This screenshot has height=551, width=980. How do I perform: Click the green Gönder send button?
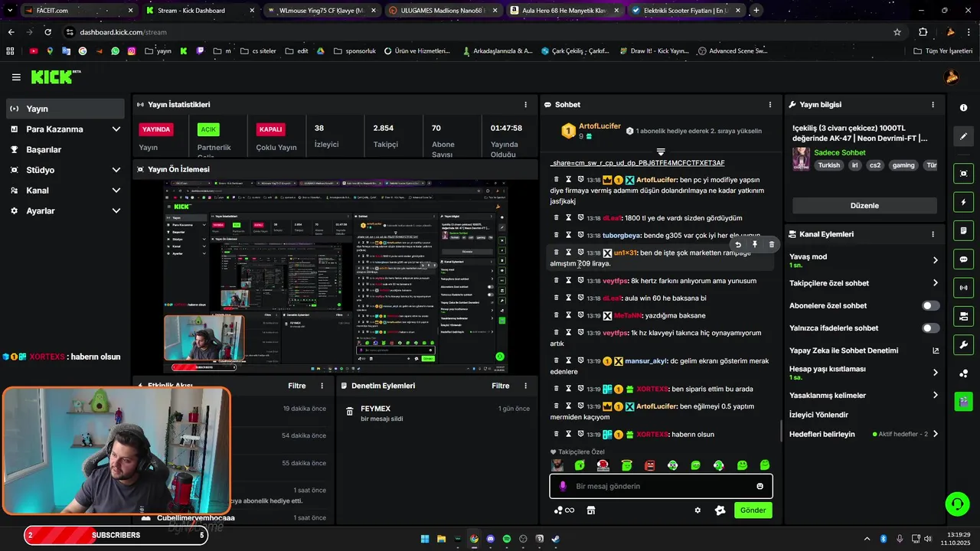(753, 510)
